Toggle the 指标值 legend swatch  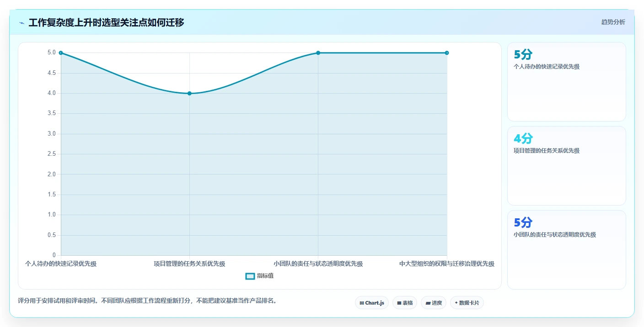[250, 276]
